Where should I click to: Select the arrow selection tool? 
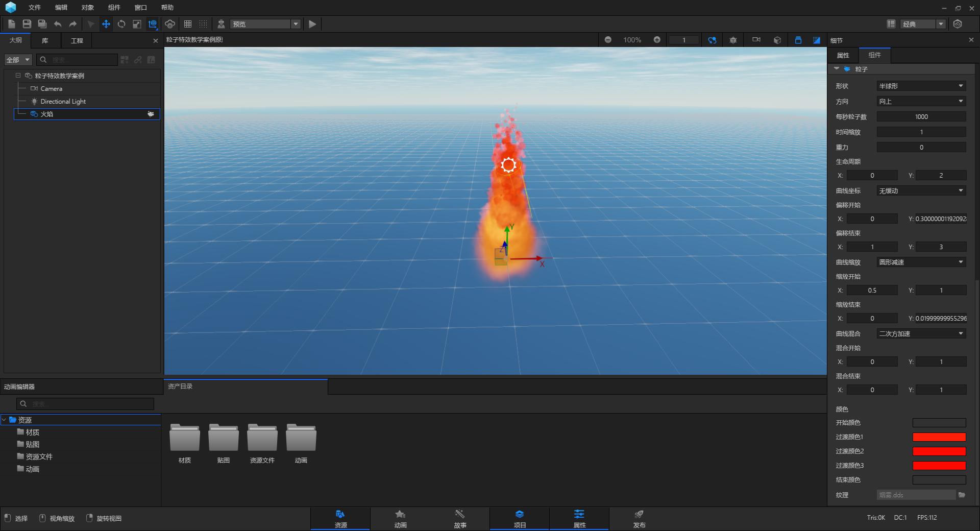click(x=91, y=24)
